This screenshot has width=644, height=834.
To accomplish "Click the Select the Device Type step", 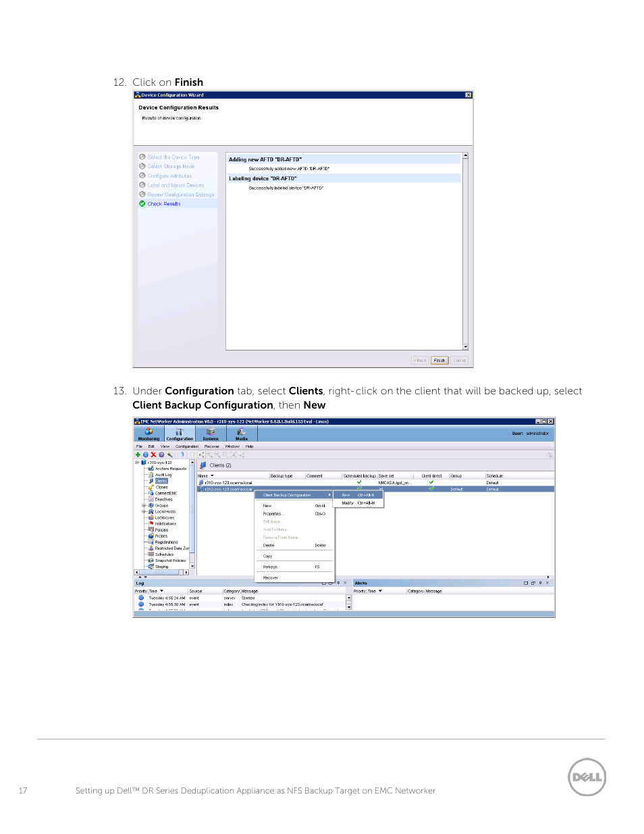I will click(173, 157).
